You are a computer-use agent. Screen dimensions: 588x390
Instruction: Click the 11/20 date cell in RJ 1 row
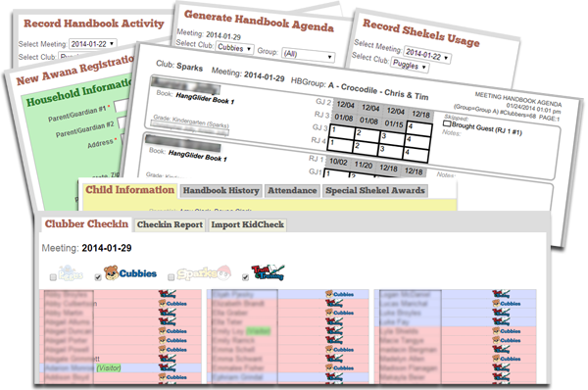tap(364, 165)
